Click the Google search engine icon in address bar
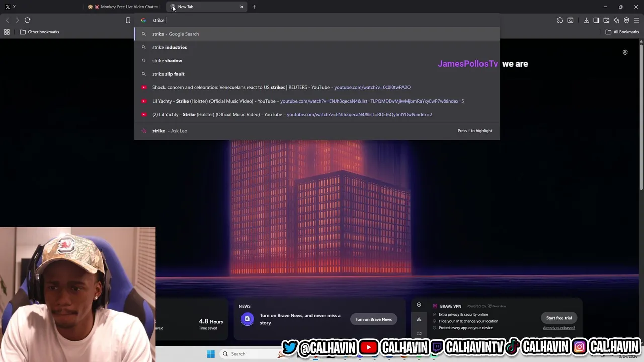Screen dimensions: 644x362 (x=143, y=20)
